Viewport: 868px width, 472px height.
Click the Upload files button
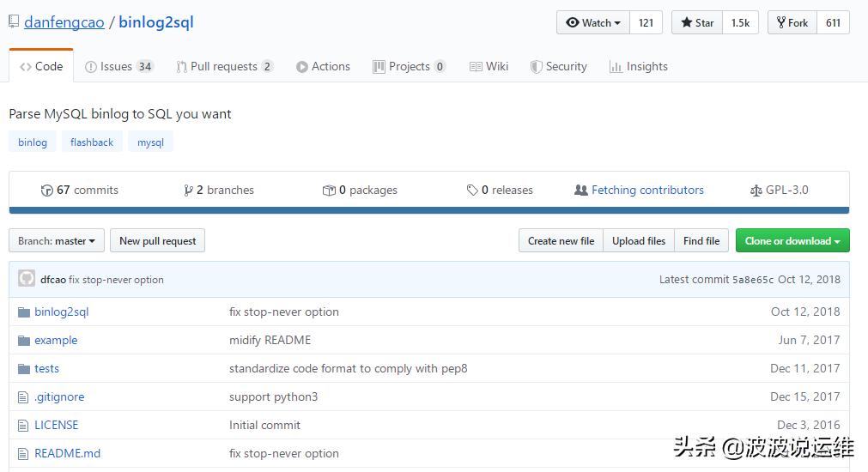(638, 241)
